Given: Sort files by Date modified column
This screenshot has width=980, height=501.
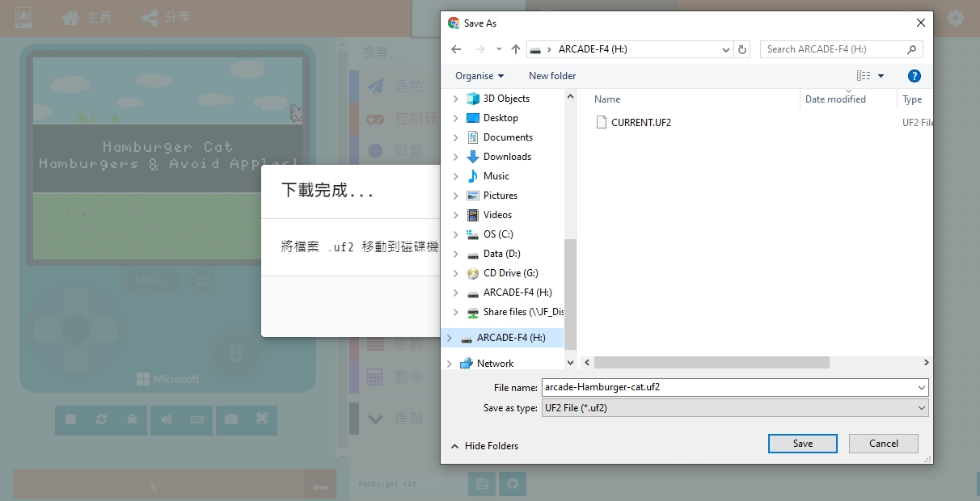Looking at the screenshot, I should tap(835, 99).
